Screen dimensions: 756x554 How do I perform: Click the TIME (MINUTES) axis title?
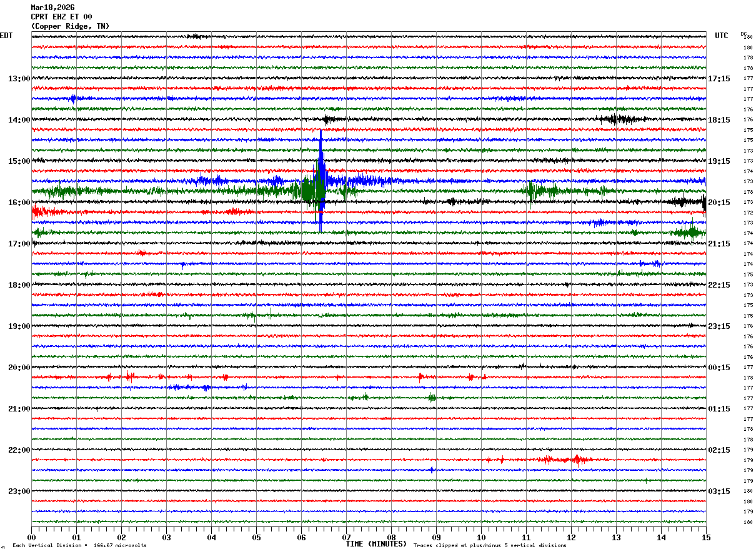point(376,544)
